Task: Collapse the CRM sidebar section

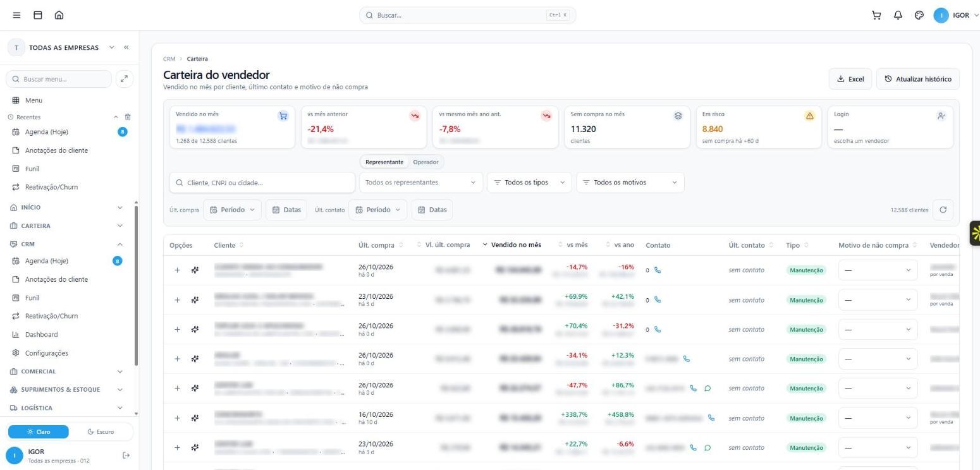Action: coord(66,244)
